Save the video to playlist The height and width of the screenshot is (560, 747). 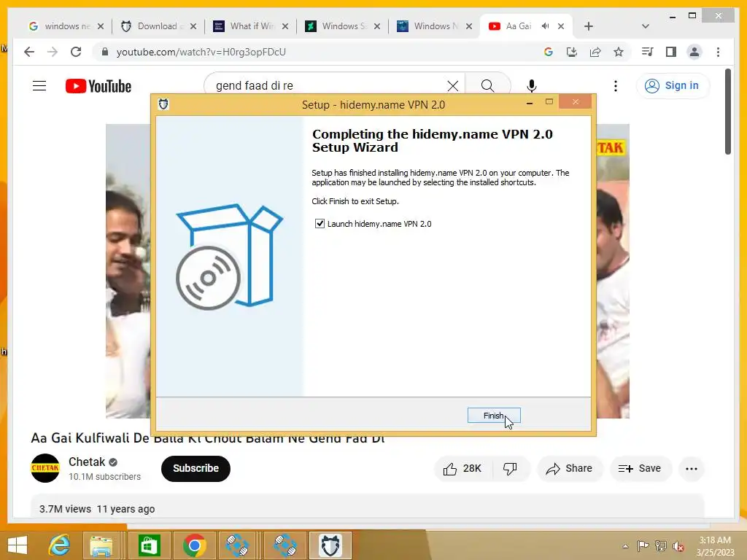(640, 469)
